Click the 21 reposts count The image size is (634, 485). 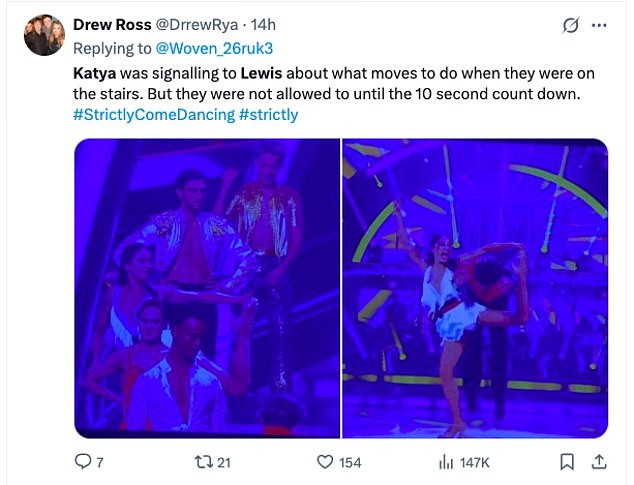(224, 462)
